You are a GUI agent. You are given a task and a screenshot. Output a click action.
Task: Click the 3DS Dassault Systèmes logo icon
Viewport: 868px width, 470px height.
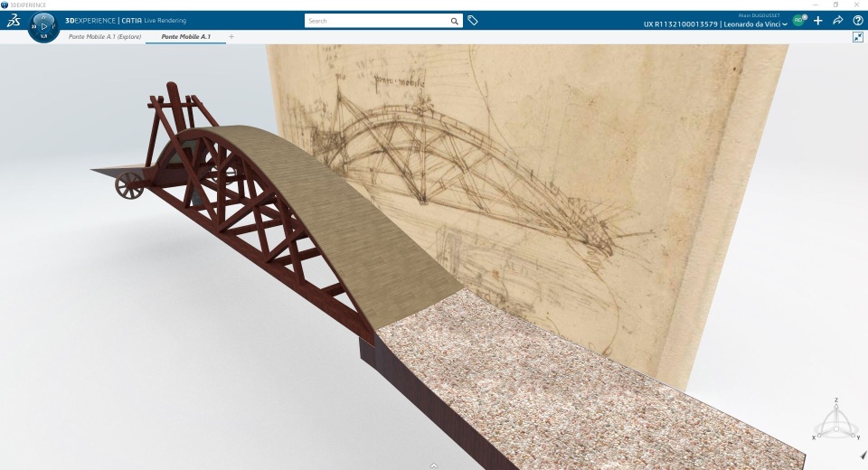click(14, 21)
